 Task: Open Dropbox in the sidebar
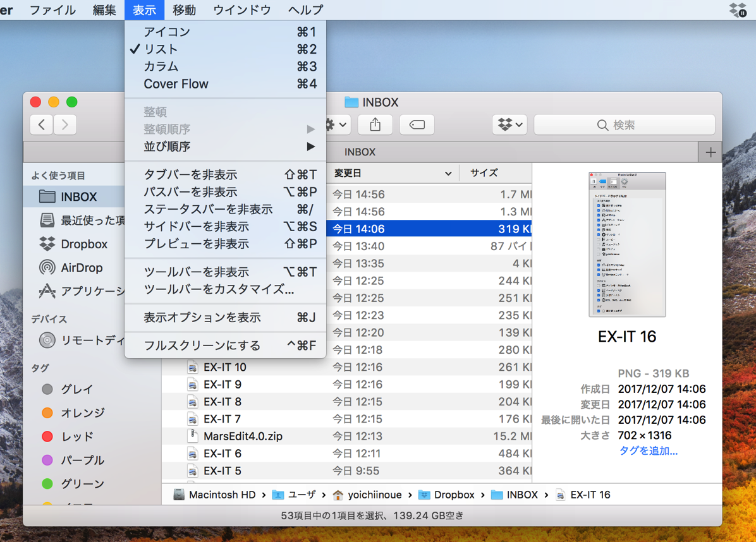(73, 244)
